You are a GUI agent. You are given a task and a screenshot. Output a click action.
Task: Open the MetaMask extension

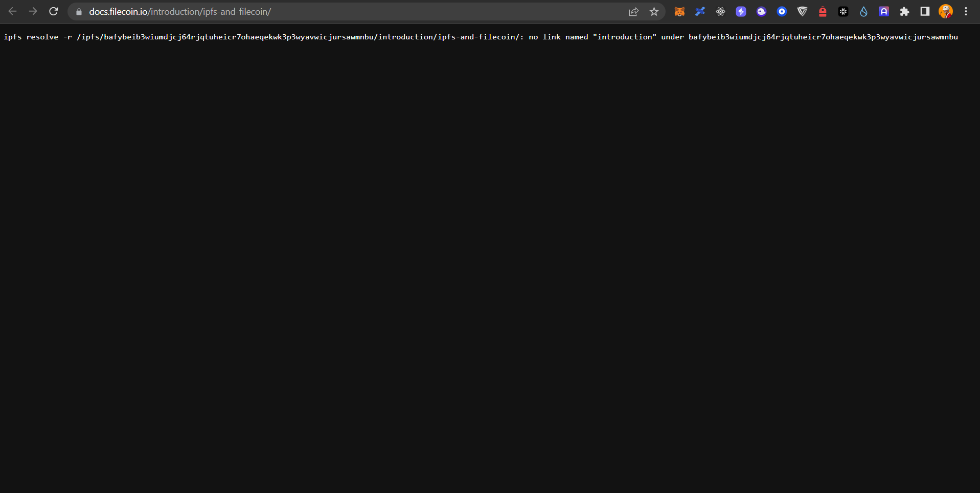(x=680, y=11)
